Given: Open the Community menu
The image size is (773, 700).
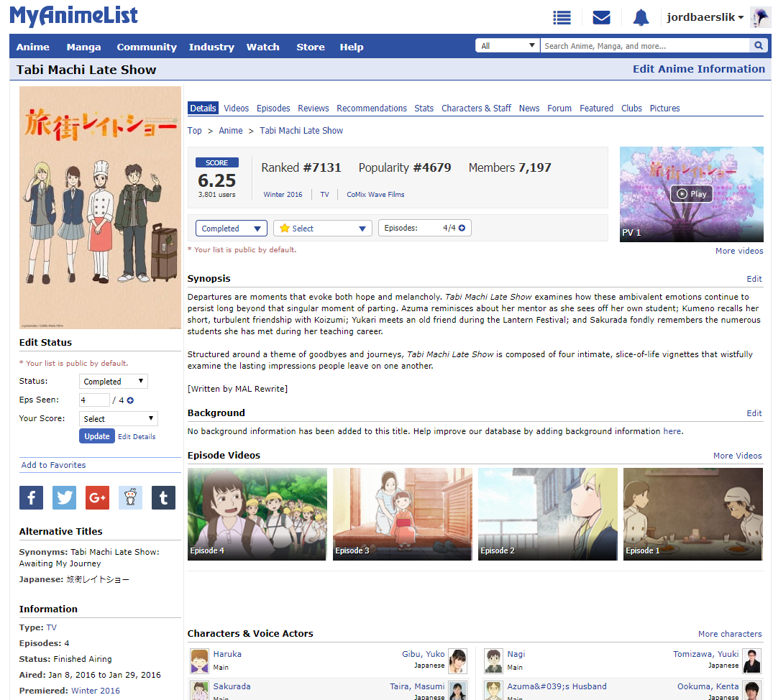Looking at the screenshot, I should 147,47.
